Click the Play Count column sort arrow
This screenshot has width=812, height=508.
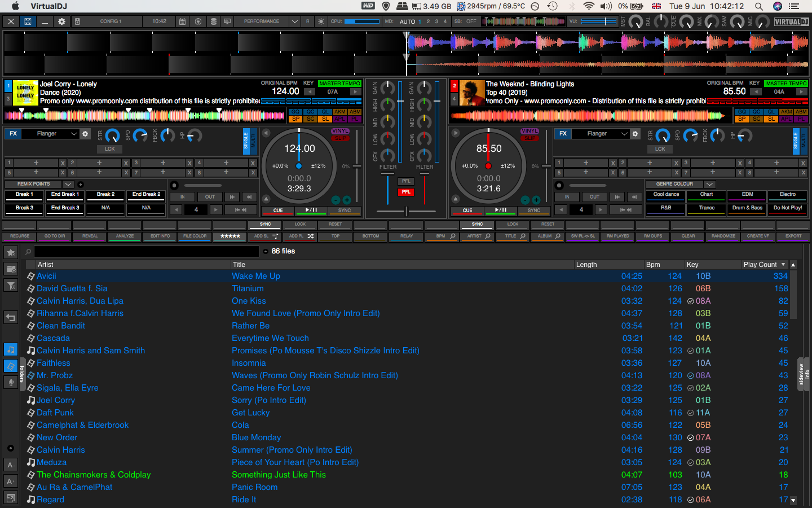(x=783, y=265)
